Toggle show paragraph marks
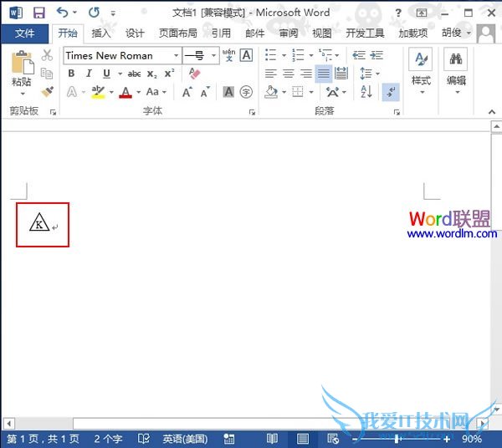Image resolution: width=502 pixels, height=448 pixels. pyautogui.click(x=391, y=92)
